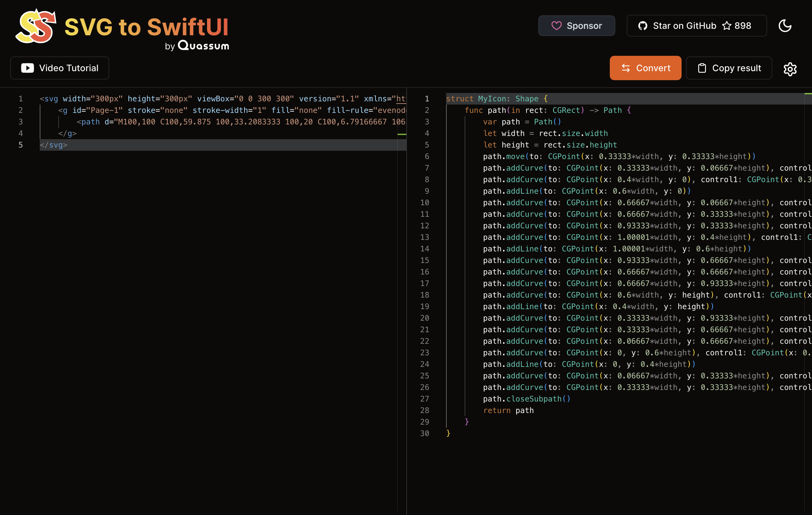812x515 pixels.
Task: Click let height = rect.size.height line
Action: [550, 145]
